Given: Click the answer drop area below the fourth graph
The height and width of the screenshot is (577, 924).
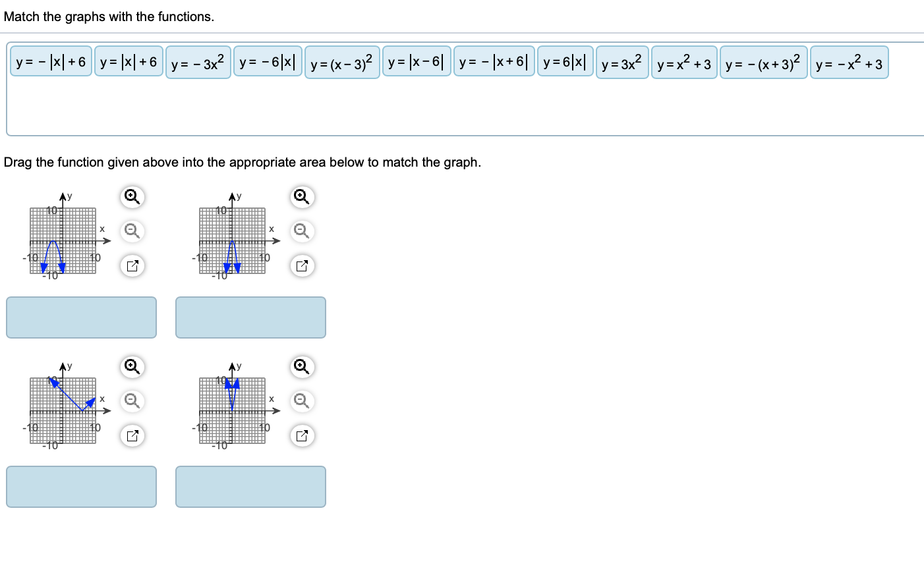Looking at the screenshot, I should tap(250, 486).
